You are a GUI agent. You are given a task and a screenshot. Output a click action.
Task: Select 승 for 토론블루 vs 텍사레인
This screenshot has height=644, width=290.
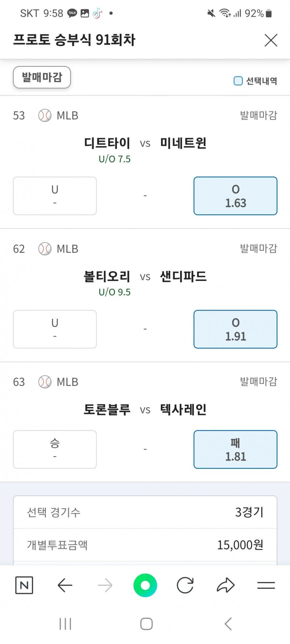(55, 449)
